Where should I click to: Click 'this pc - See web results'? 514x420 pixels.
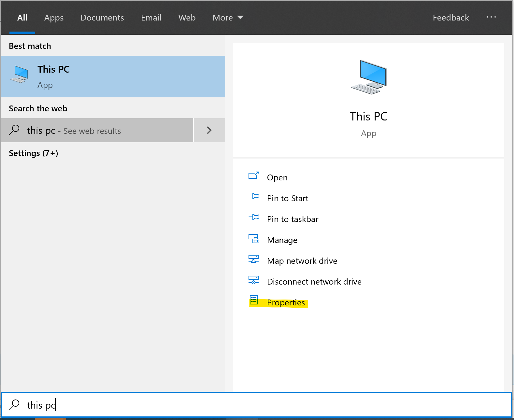97,130
